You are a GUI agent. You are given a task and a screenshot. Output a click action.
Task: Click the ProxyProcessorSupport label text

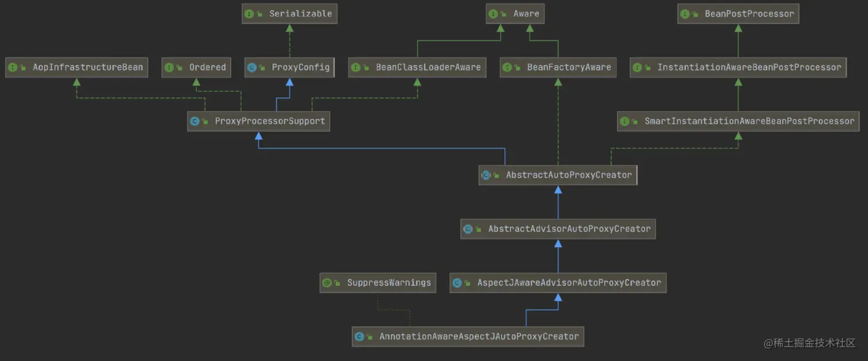pyautogui.click(x=270, y=121)
